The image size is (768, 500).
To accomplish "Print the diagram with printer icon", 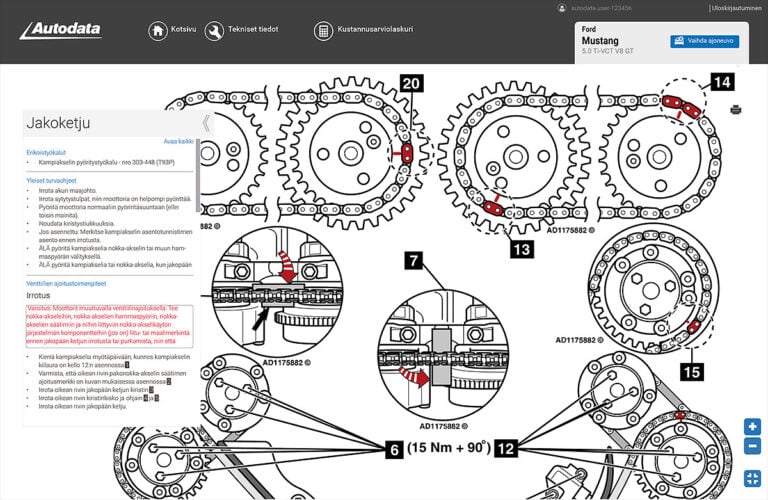I will coord(736,109).
